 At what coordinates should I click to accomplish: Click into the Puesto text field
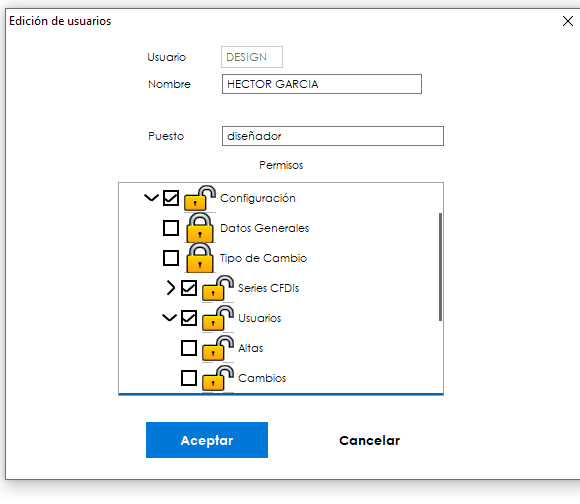coord(333,136)
